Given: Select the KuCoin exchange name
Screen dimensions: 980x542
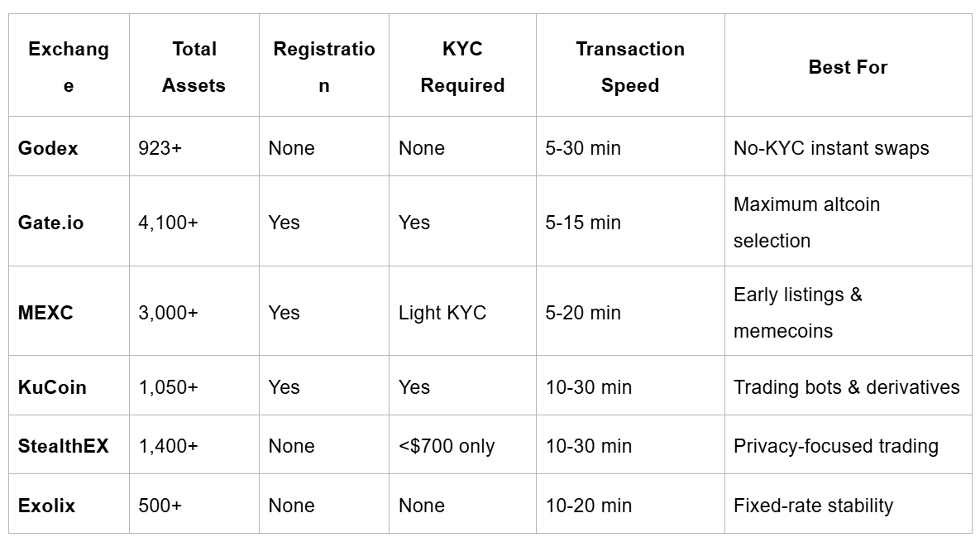Looking at the screenshot, I should click(52, 387).
